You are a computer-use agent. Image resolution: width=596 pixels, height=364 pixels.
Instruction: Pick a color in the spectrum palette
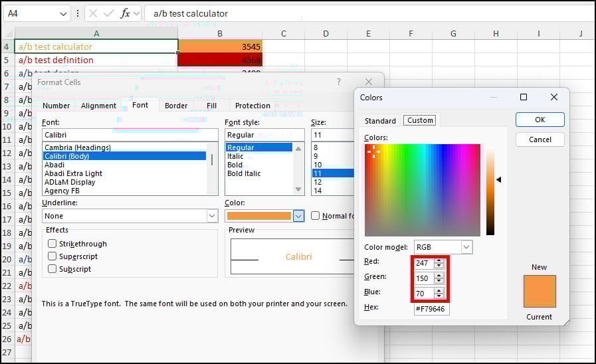(x=423, y=190)
